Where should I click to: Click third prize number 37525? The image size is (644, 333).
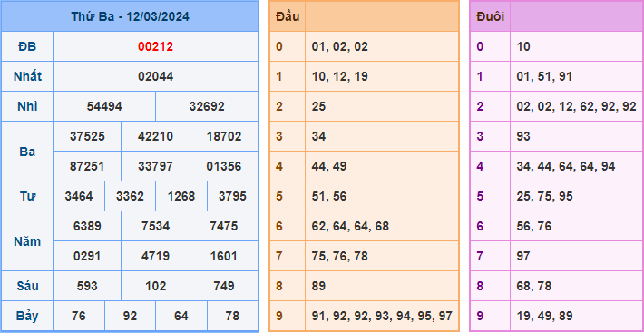tap(87, 136)
